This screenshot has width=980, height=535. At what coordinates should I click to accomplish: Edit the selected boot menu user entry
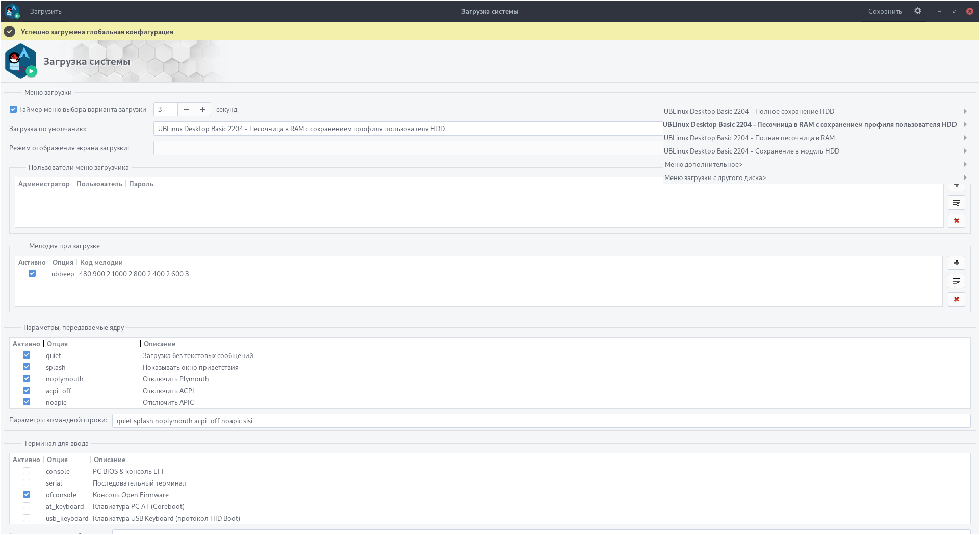point(957,202)
